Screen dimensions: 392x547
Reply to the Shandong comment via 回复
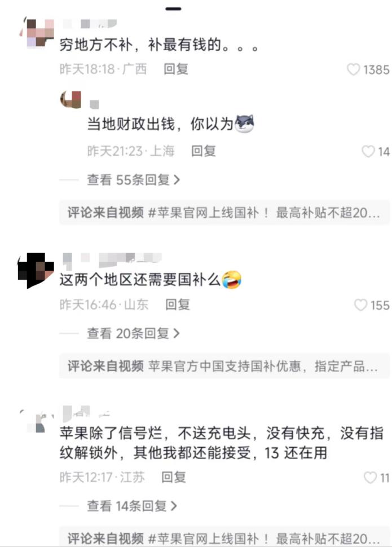(178, 305)
